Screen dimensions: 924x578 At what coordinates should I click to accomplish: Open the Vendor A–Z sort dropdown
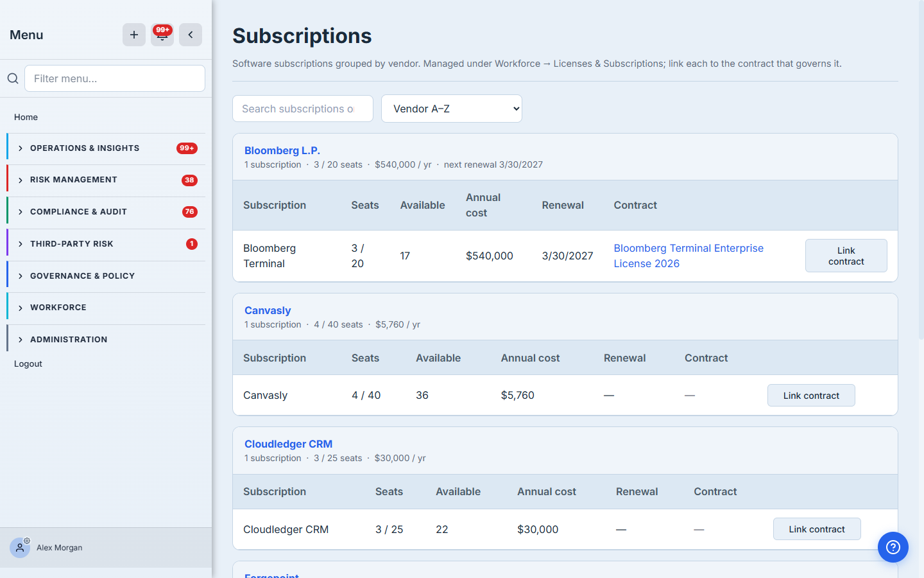click(452, 109)
